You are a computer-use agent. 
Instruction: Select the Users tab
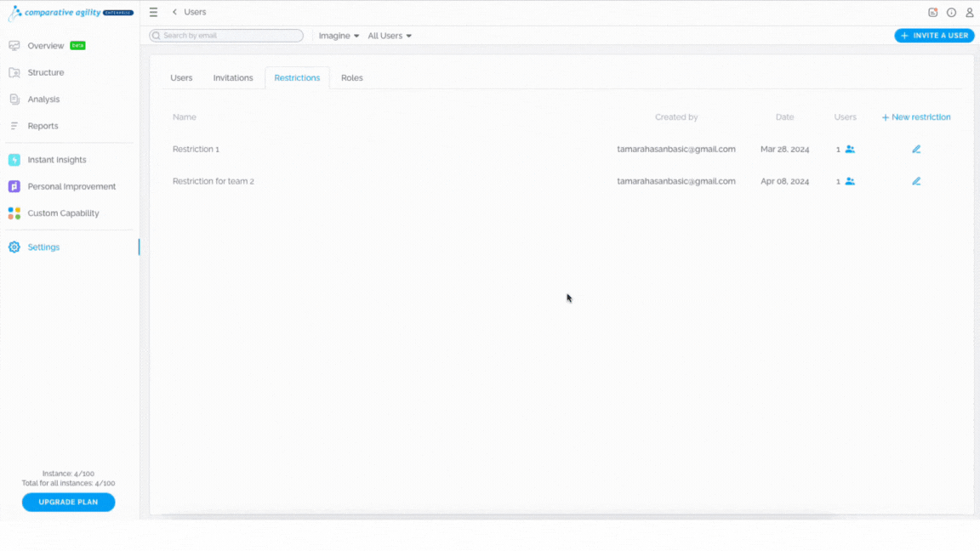click(x=181, y=78)
